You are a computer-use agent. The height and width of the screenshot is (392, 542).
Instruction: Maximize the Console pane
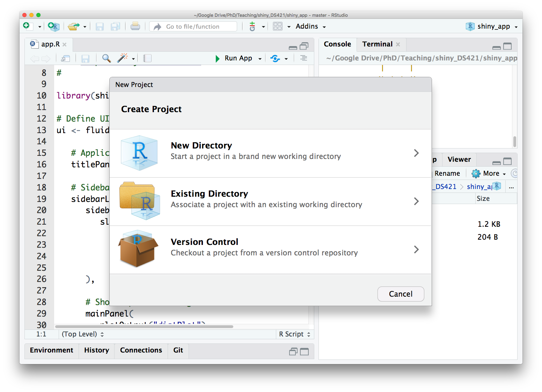pos(507,46)
